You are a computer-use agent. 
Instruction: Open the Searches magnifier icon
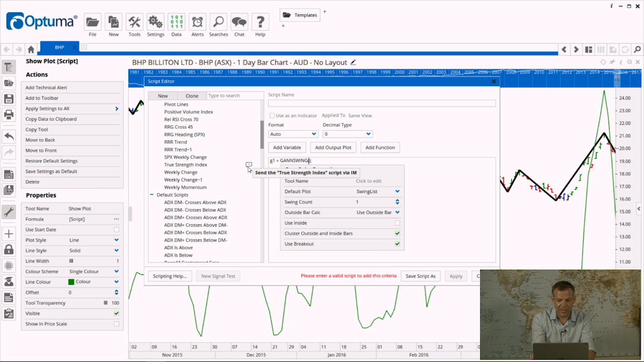218,22
